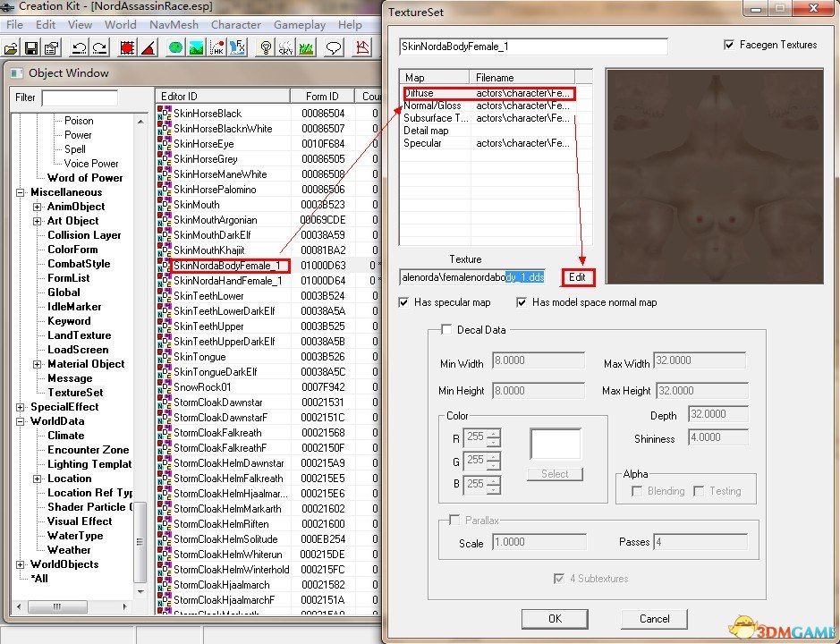The image size is (840, 644).
Task: Enable the Decal Data checkbox
Action: point(446,329)
